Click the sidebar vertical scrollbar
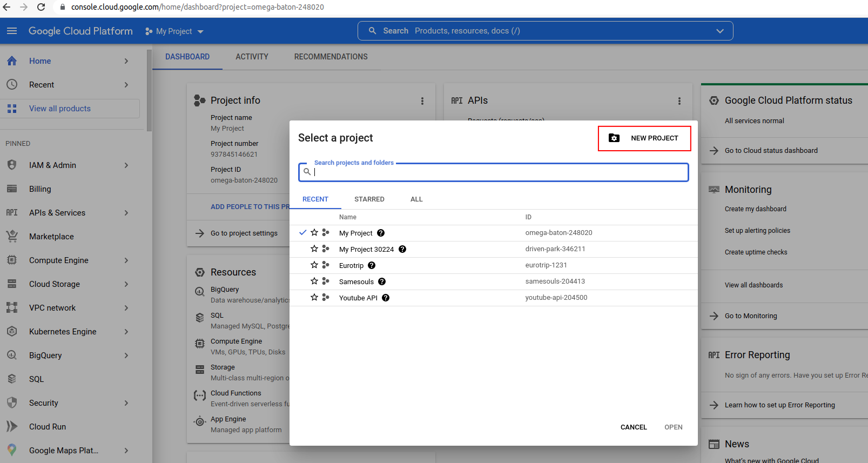This screenshot has height=463, width=868. point(150,90)
